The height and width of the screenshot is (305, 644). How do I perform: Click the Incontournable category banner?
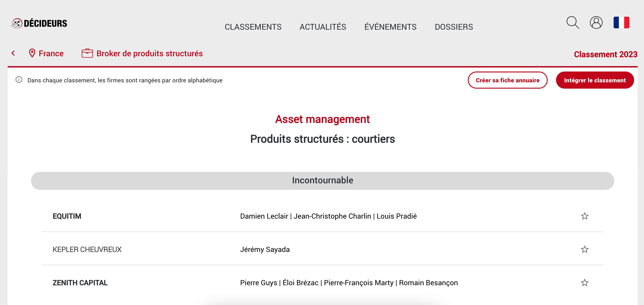[322, 180]
